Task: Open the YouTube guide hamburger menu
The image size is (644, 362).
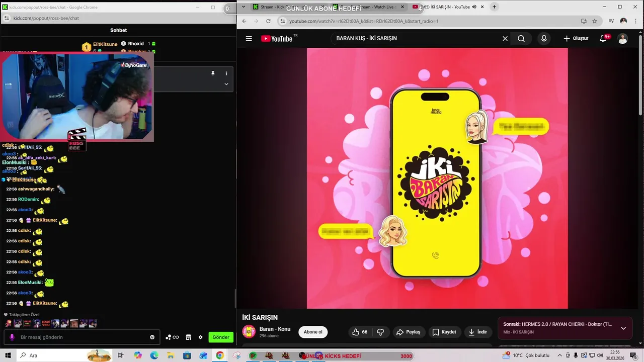Action: [x=249, y=39]
